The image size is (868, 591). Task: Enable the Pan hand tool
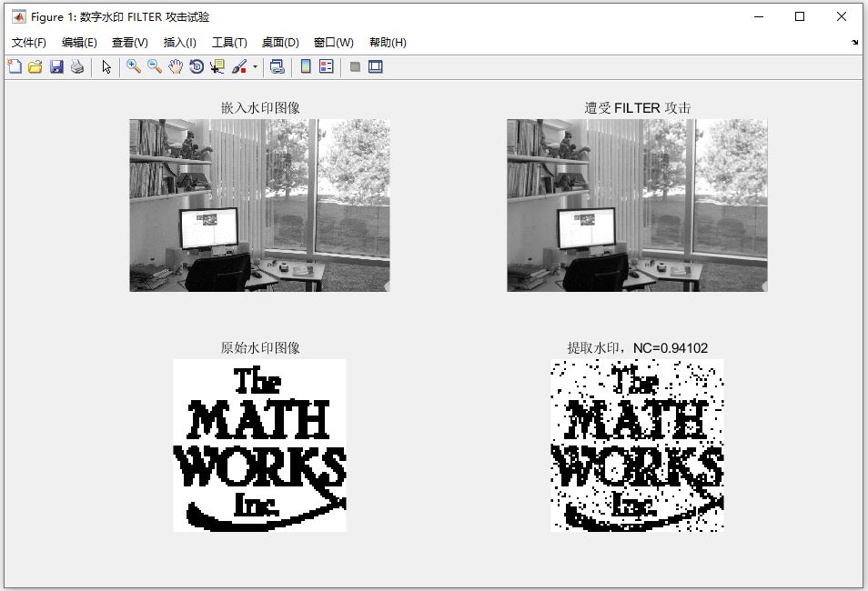(x=176, y=67)
